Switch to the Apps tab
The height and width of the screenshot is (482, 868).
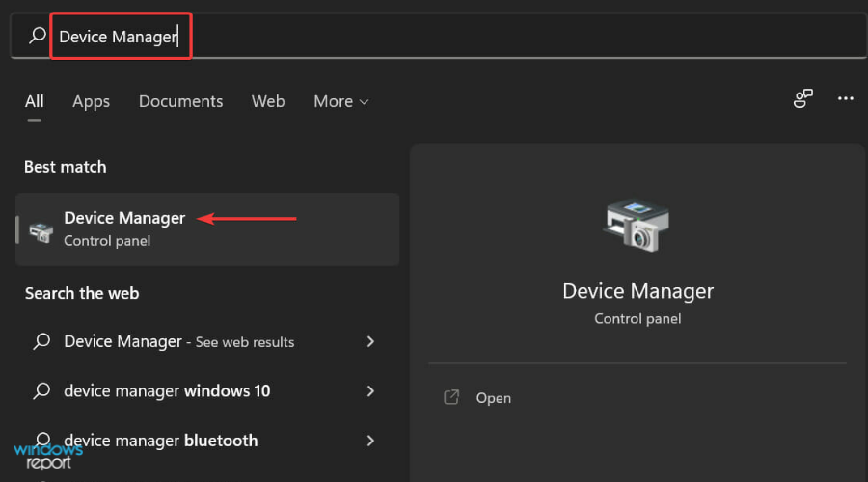[92, 102]
